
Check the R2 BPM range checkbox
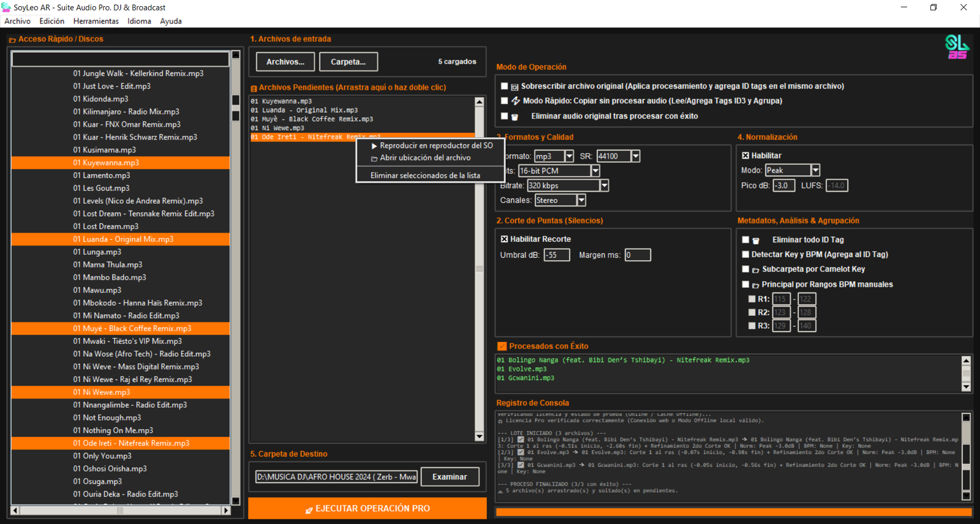coord(752,313)
